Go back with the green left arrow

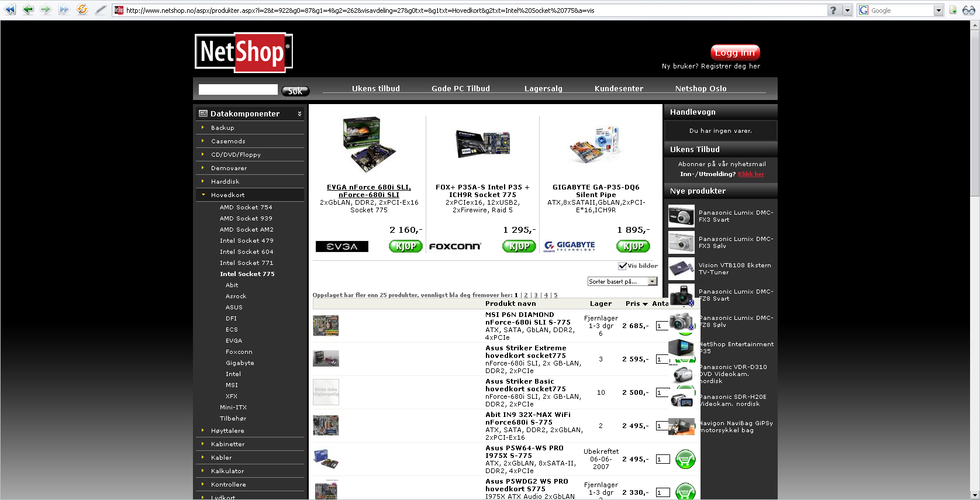pyautogui.click(x=27, y=10)
